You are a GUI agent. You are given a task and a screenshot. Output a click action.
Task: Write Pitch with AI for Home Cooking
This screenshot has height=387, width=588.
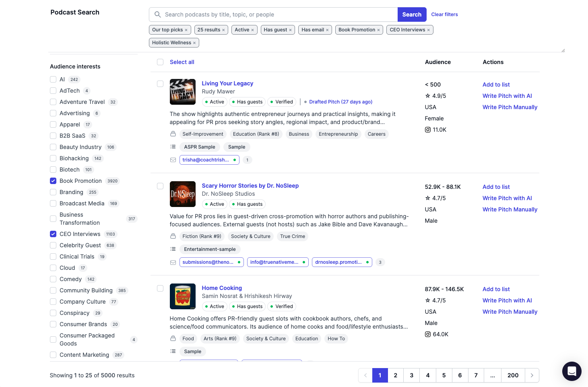click(507, 300)
